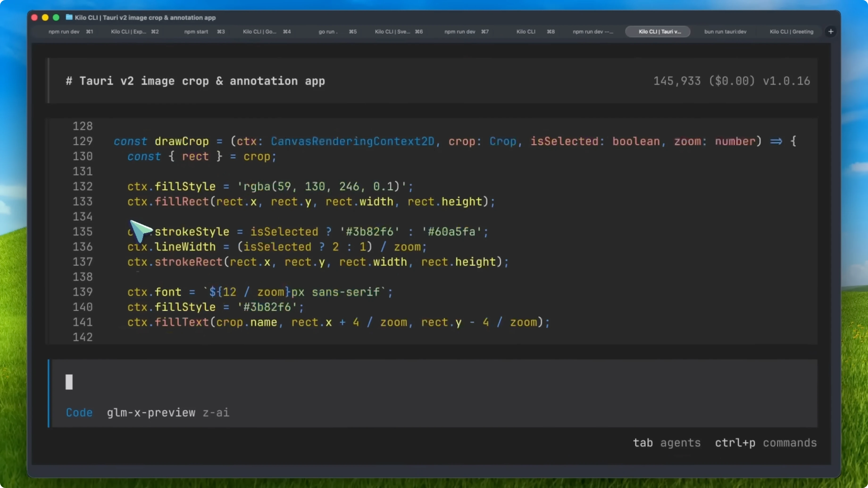Open a new terminal tab with the plus icon
868x488 pixels.
(x=830, y=31)
